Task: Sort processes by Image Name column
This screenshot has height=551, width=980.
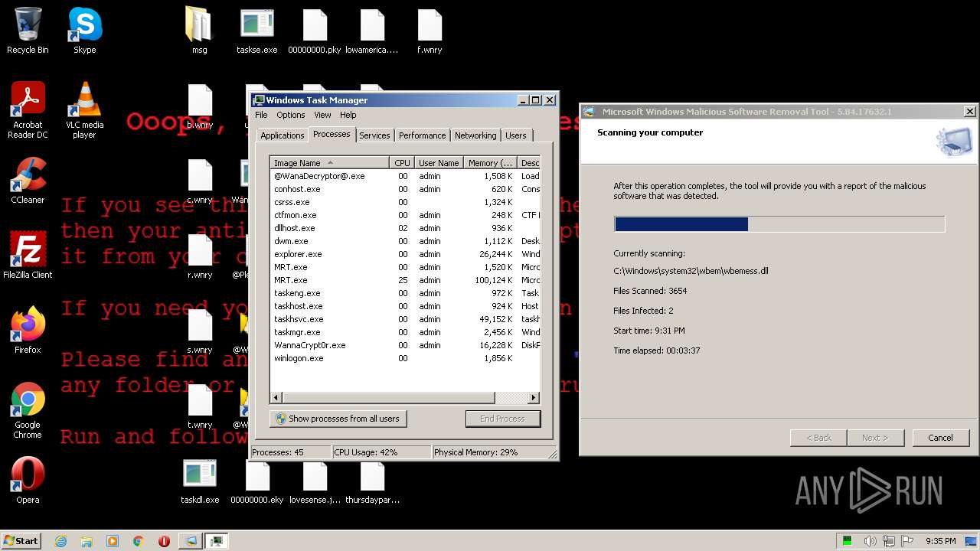Action: tap(329, 163)
